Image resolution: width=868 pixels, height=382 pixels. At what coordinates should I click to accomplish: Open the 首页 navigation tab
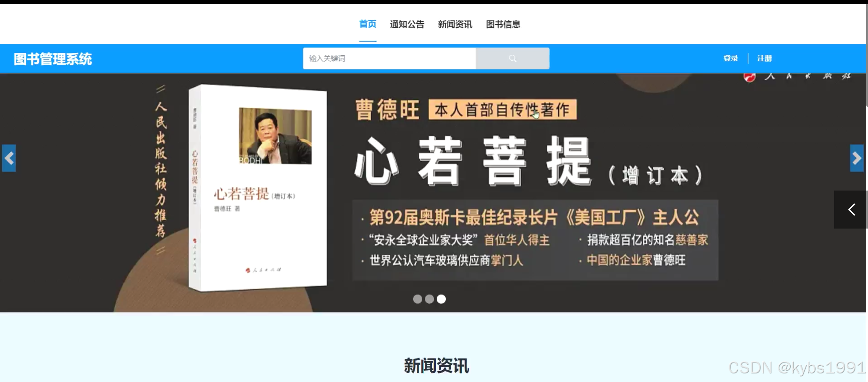(x=368, y=24)
